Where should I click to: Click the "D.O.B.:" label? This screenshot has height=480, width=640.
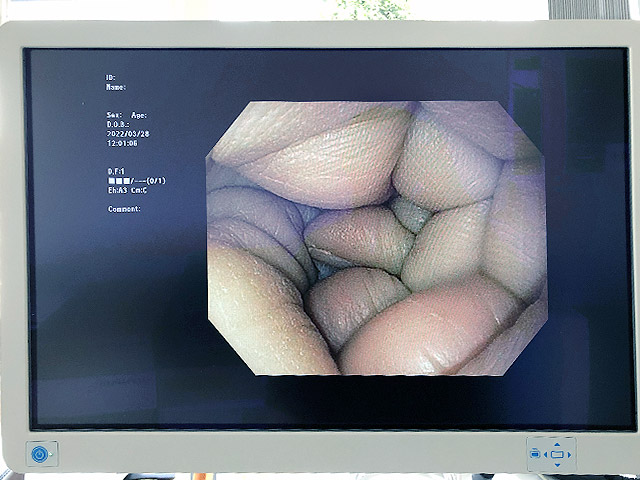click(x=118, y=124)
